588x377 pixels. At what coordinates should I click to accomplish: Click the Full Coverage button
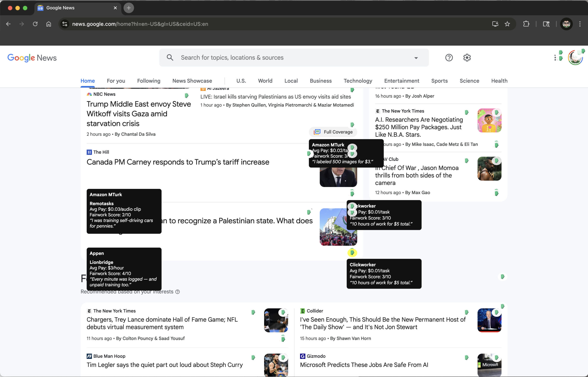coord(333,132)
